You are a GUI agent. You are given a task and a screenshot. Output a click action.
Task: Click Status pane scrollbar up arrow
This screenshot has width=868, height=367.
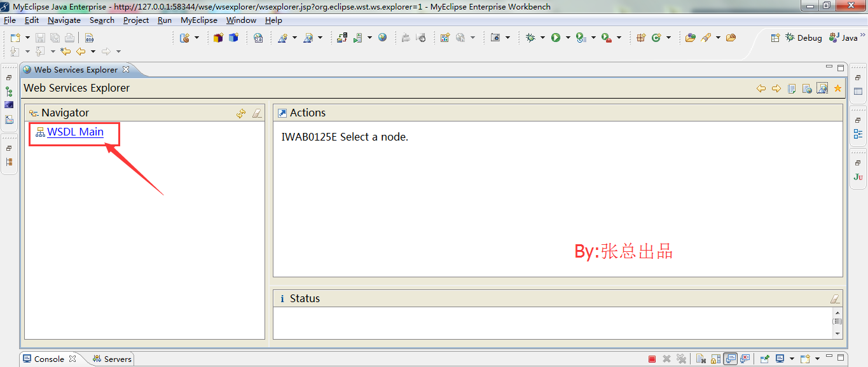(x=837, y=313)
